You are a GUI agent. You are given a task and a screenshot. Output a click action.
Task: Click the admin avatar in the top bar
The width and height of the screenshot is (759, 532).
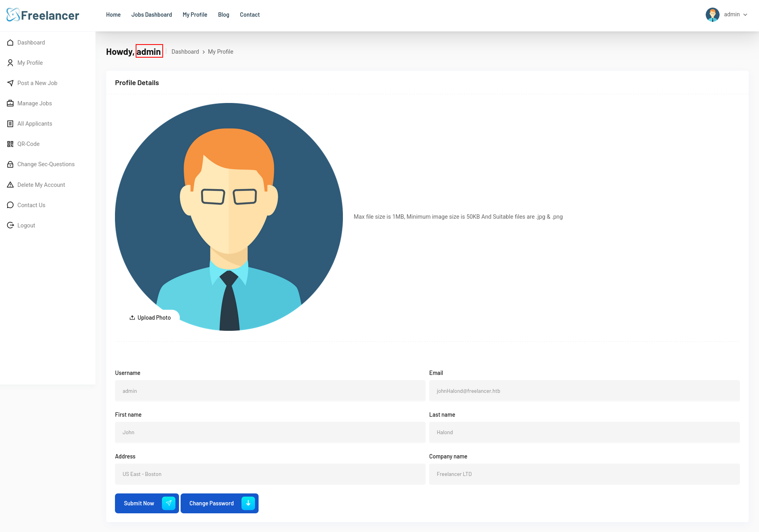[712, 15]
